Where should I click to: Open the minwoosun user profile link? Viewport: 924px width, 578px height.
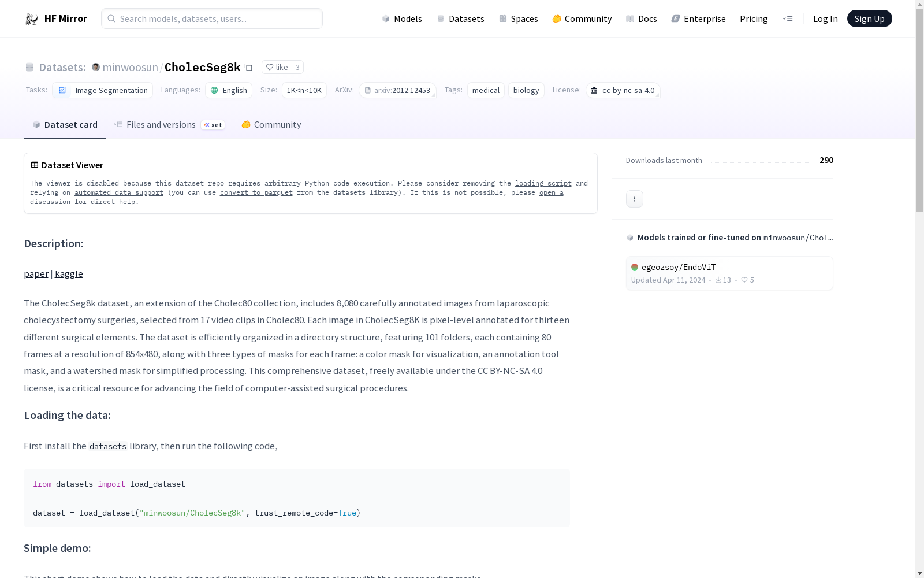tap(131, 67)
